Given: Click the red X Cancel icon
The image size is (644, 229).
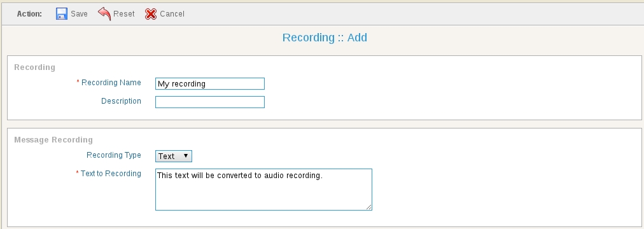Looking at the screenshot, I should click(x=151, y=14).
